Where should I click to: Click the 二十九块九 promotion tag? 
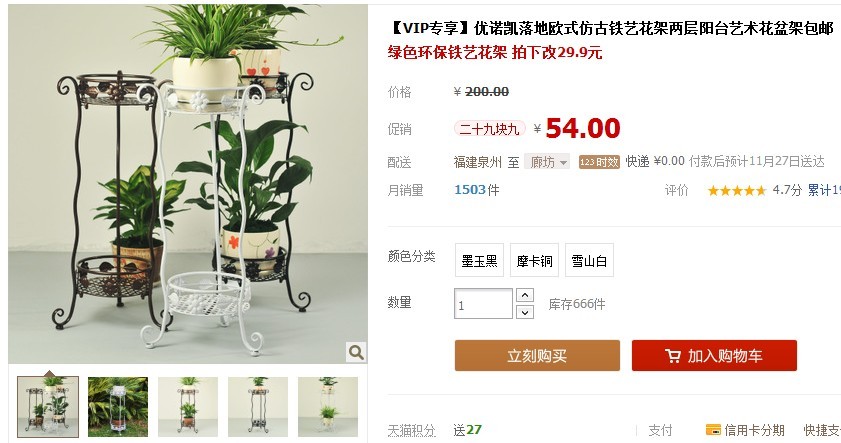click(x=489, y=129)
